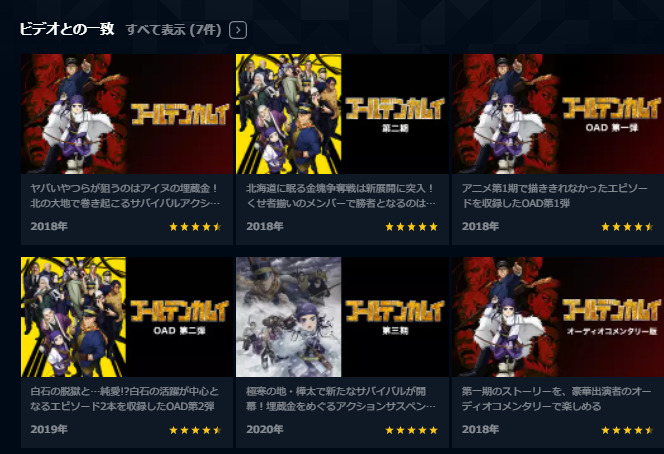Screen dimensions: 664x454
Task: Click the star rating of the 第二期 card
Action: tap(411, 227)
